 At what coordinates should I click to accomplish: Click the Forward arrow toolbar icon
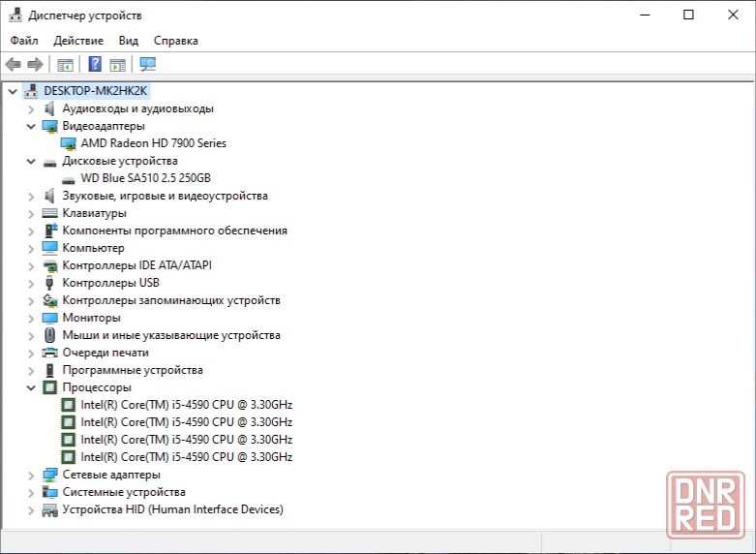pos(35,64)
